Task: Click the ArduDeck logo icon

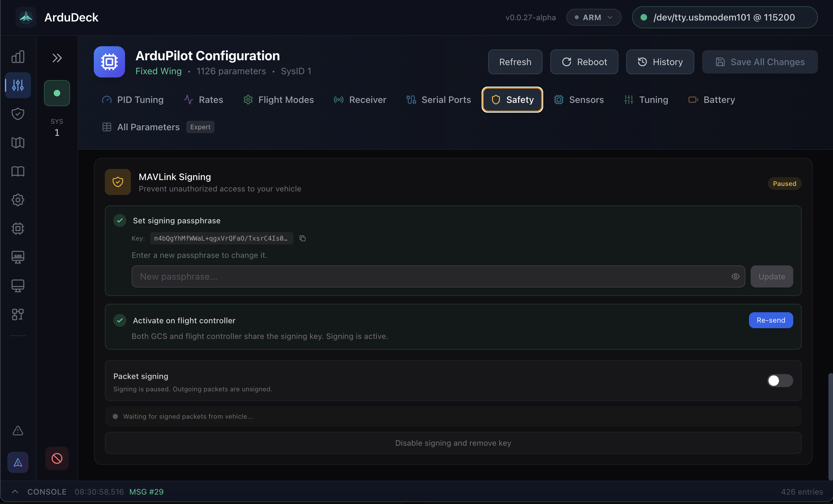Action: [26, 17]
